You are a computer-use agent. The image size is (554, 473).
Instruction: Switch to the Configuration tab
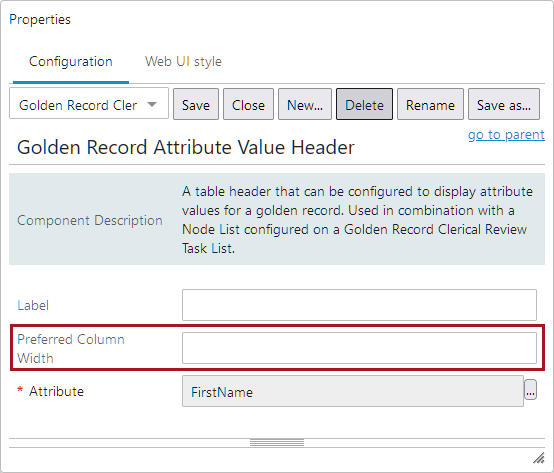71,61
